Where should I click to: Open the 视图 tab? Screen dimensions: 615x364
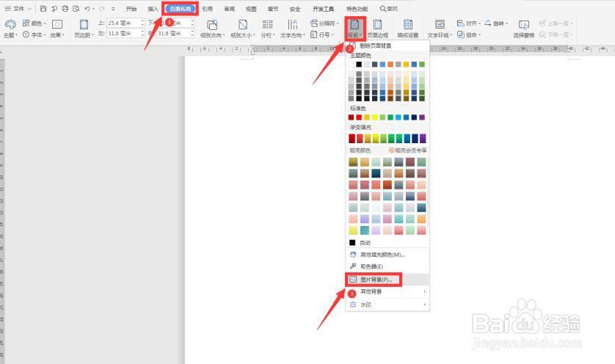point(251,9)
